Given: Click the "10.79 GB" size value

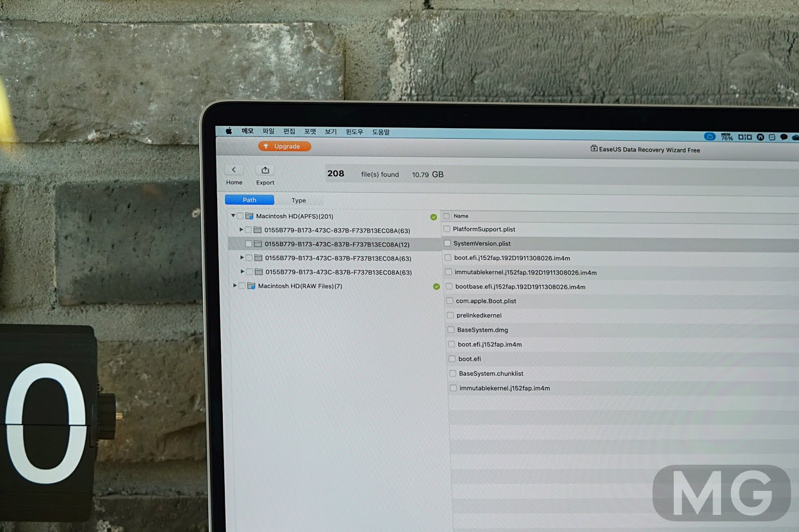Looking at the screenshot, I should pos(427,175).
